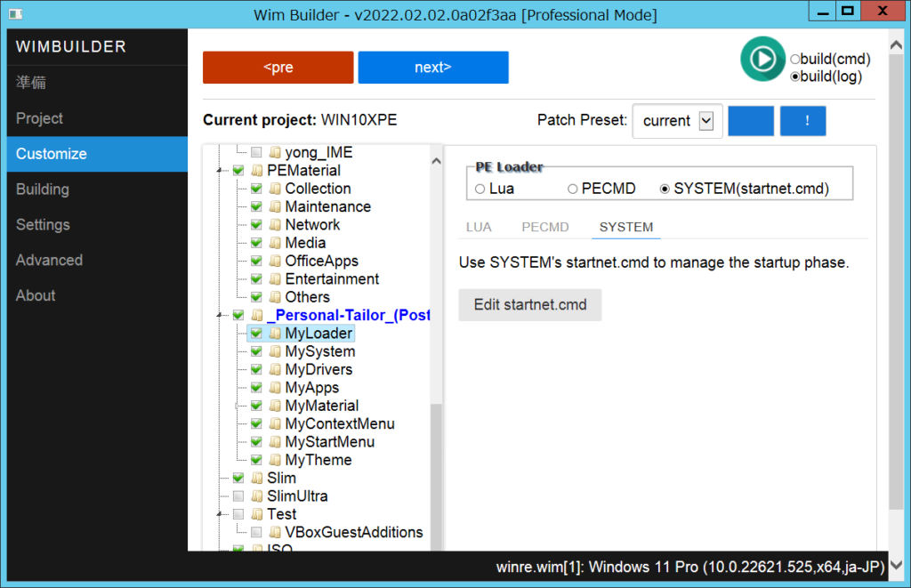Click the blue next> button
Viewport: 911px width, 588px height.
tap(433, 68)
